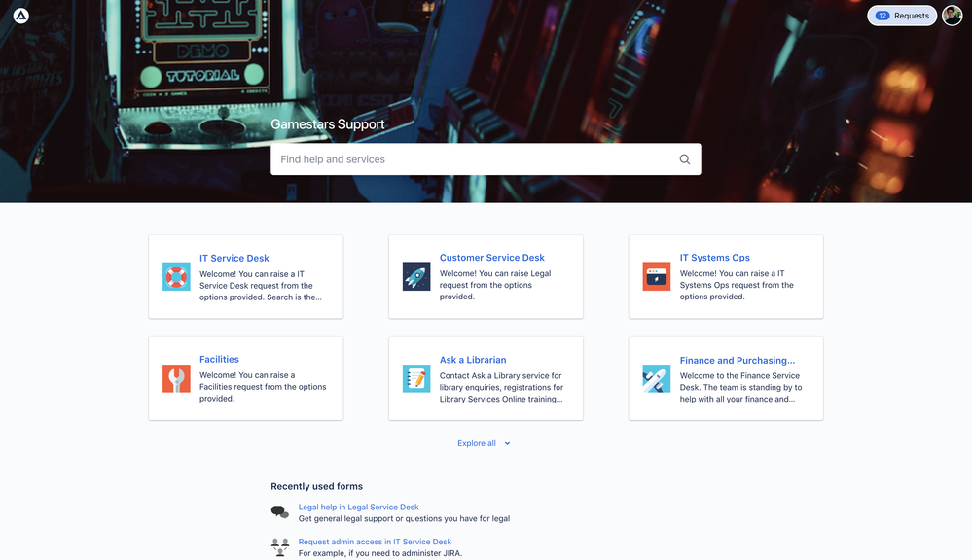The width and height of the screenshot is (972, 560).
Task: Expand the Explore all chevron
Action: coord(507,443)
